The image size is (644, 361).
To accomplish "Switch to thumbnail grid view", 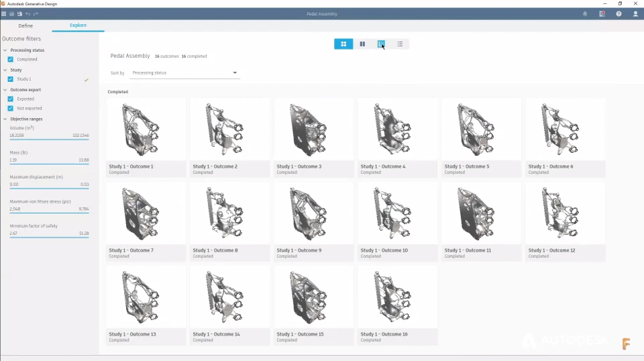I will click(343, 44).
